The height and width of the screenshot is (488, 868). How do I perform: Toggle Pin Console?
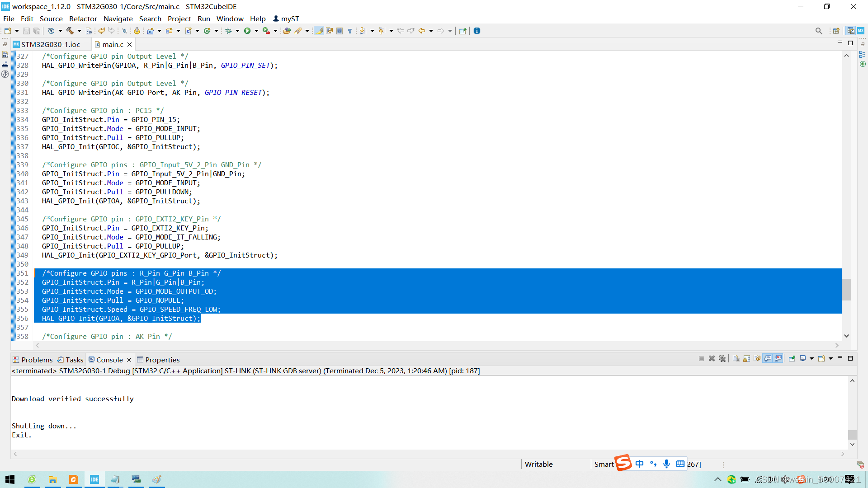pos(792,358)
